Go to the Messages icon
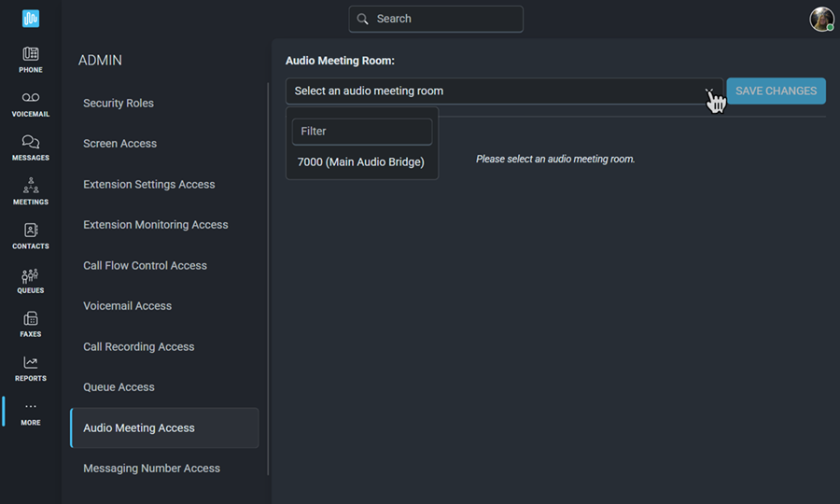 pyautogui.click(x=31, y=142)
